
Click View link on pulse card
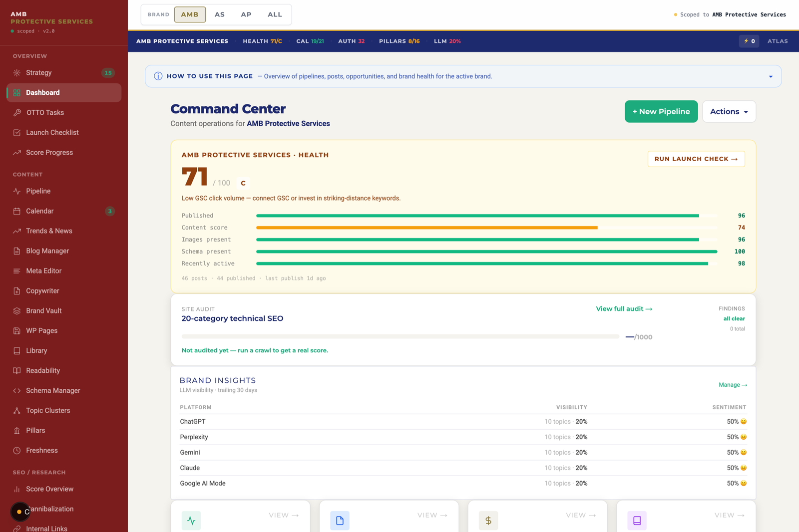click(284, 515)
